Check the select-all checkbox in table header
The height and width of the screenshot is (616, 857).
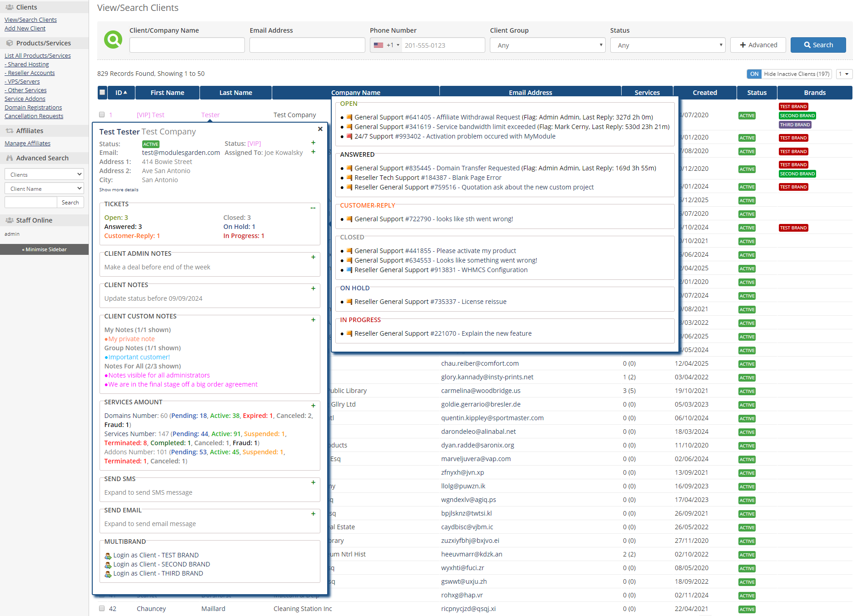pos(102,93)
